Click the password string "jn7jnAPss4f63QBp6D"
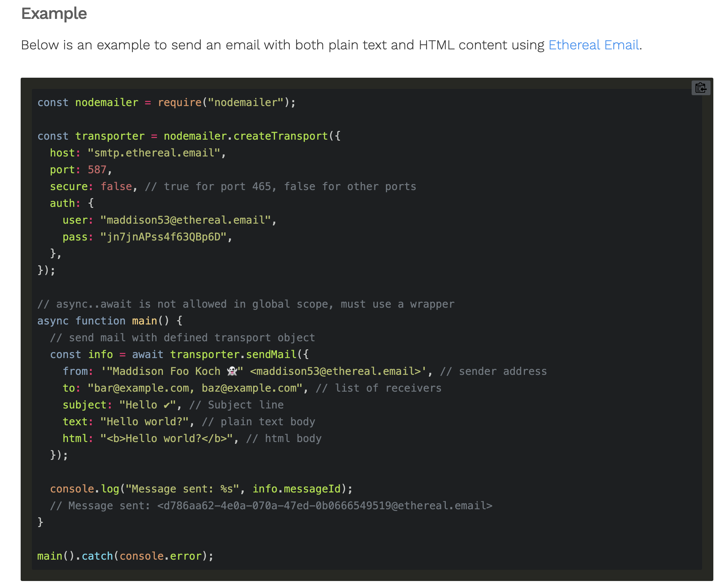The height and width of the screenshot is (588, 727). tap(163, 237)
